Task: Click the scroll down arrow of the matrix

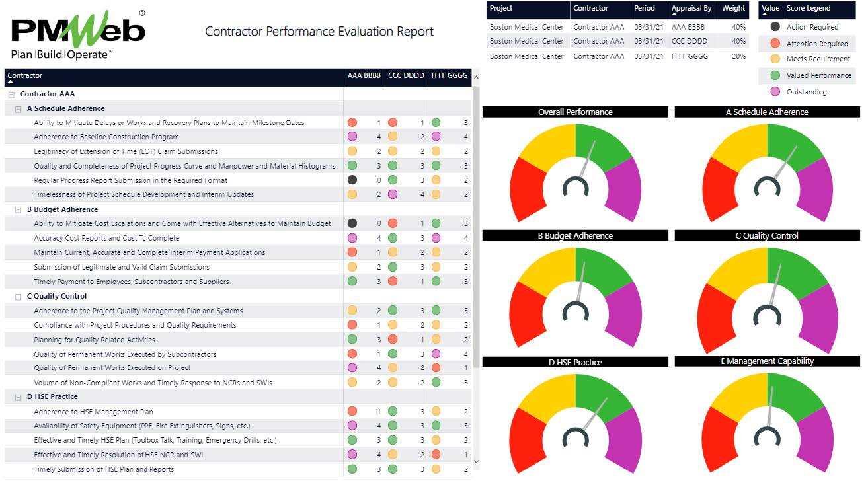Action: [x=476, y=462]
